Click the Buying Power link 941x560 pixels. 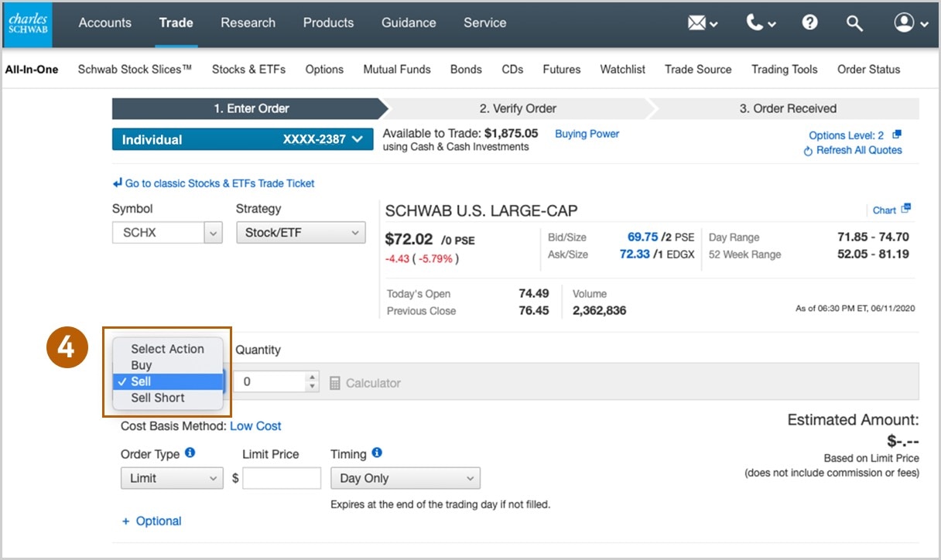(587, 134)
